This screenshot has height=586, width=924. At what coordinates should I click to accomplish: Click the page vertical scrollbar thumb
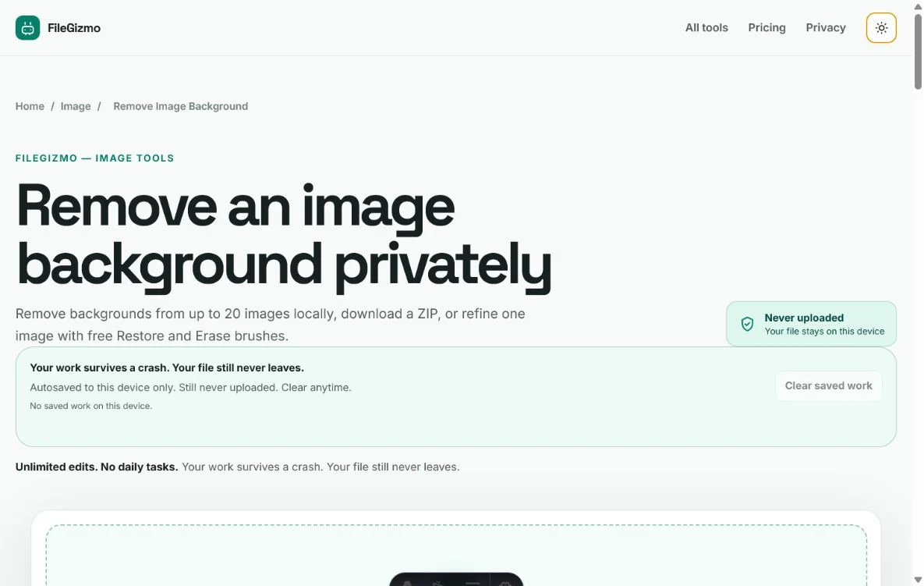click(x=918, y=51)
